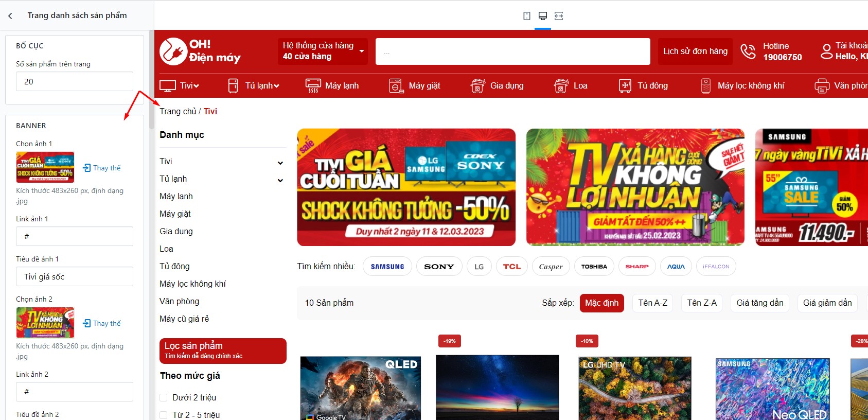This screenshot has height=420, width=868.
Task: Switch preview to mobile device view
Action: [x=527, y=16]
